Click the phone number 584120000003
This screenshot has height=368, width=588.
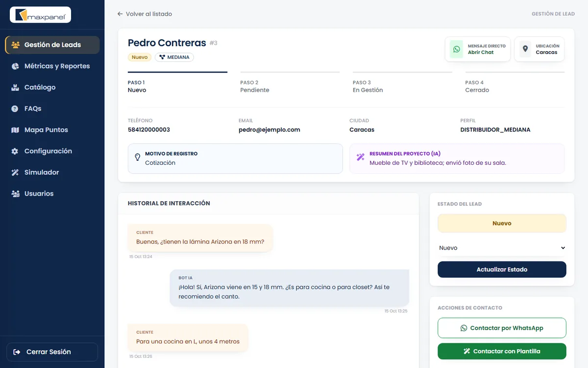tap(149, 130)
